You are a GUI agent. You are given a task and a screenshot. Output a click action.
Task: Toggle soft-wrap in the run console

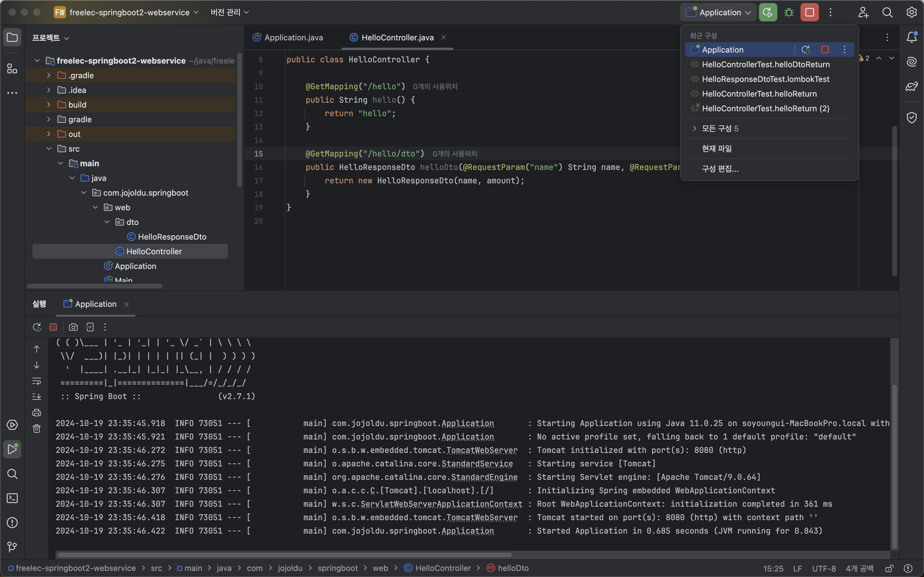37,381
